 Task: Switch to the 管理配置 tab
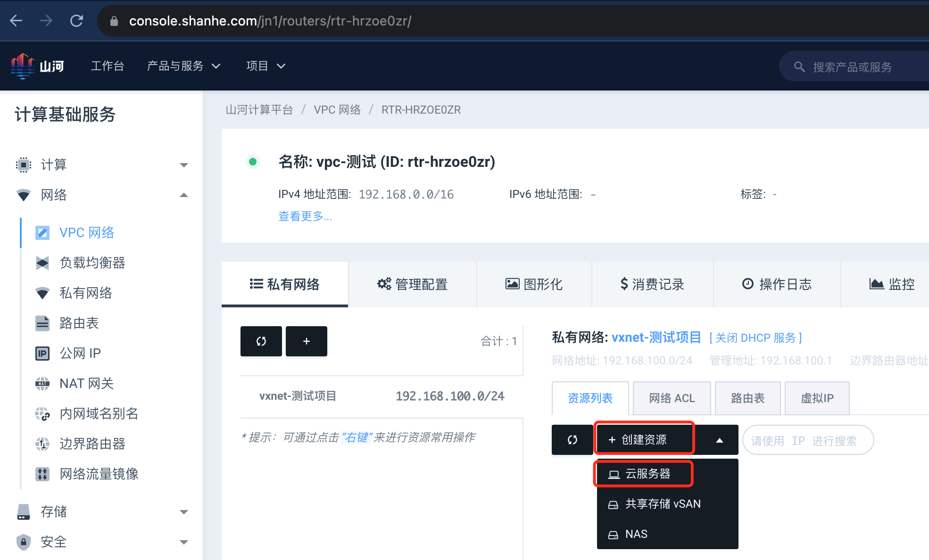413,284
